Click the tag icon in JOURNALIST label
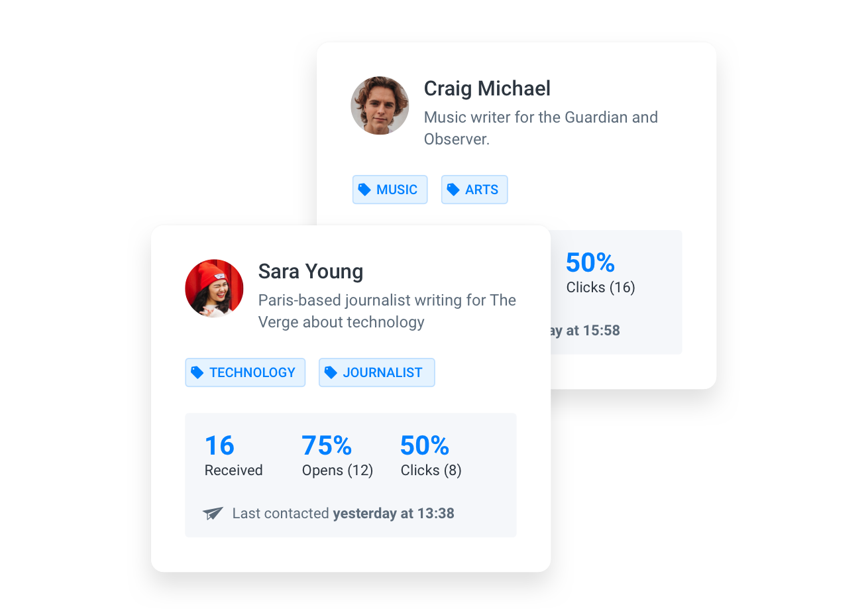 (x=331, y=372)
